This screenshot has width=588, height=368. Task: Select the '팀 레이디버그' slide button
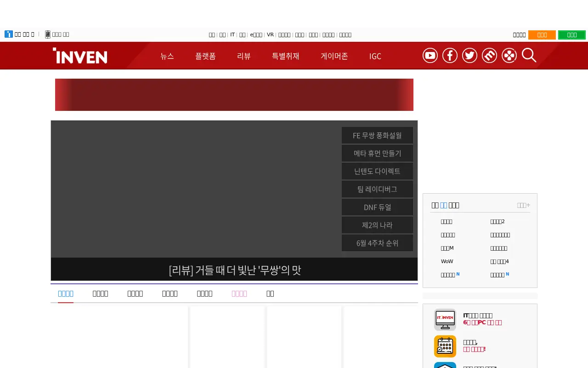pyautogui.click(x=377, y=189)
